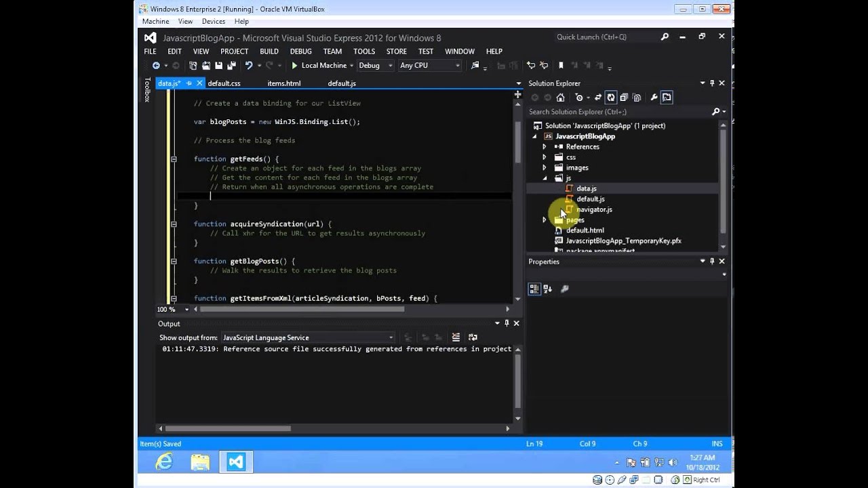Click Search Solution Explorer input field

(618, 112)
